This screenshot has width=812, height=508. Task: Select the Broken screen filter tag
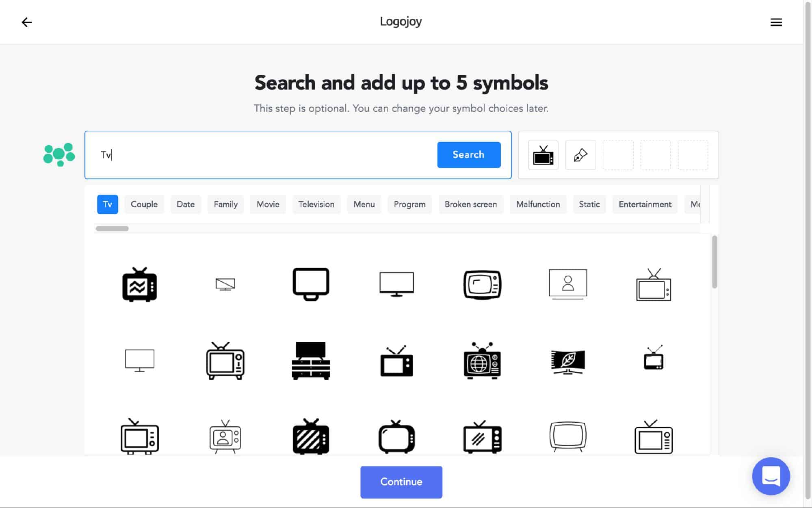click(x=470, y=204)
